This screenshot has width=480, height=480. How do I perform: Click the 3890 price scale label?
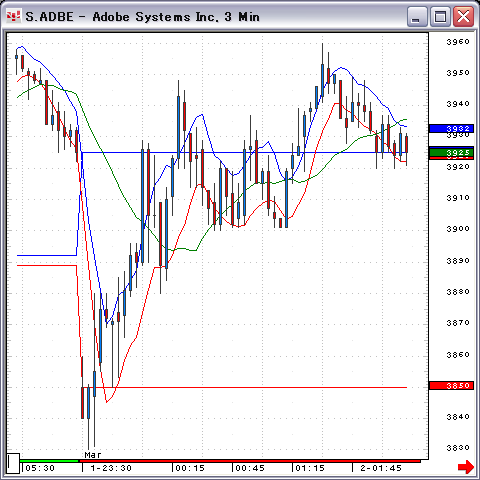coord(458,260)
